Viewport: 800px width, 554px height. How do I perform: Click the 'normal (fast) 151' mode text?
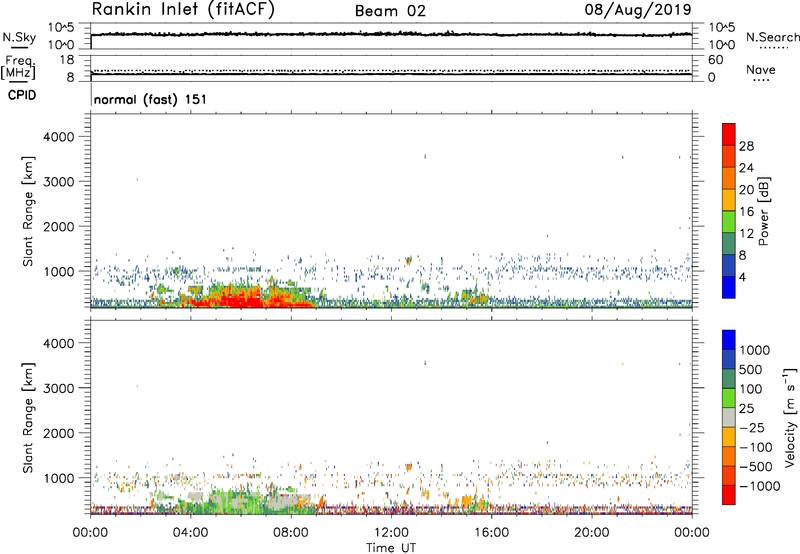pyautogui.click(x=150, y=99)
